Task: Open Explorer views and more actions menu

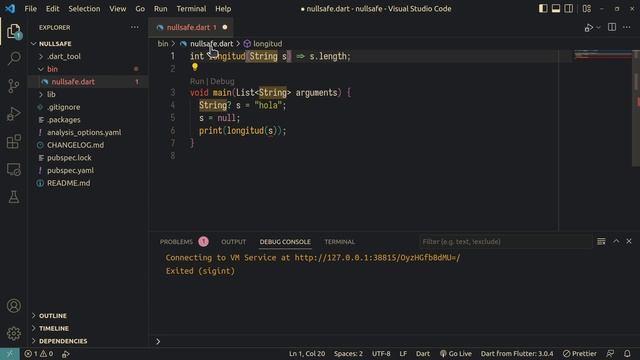Action: [x=135, y=27]
